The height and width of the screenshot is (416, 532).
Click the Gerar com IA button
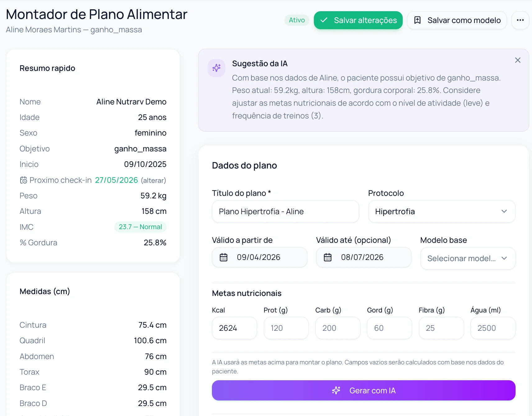pos(364,391)
